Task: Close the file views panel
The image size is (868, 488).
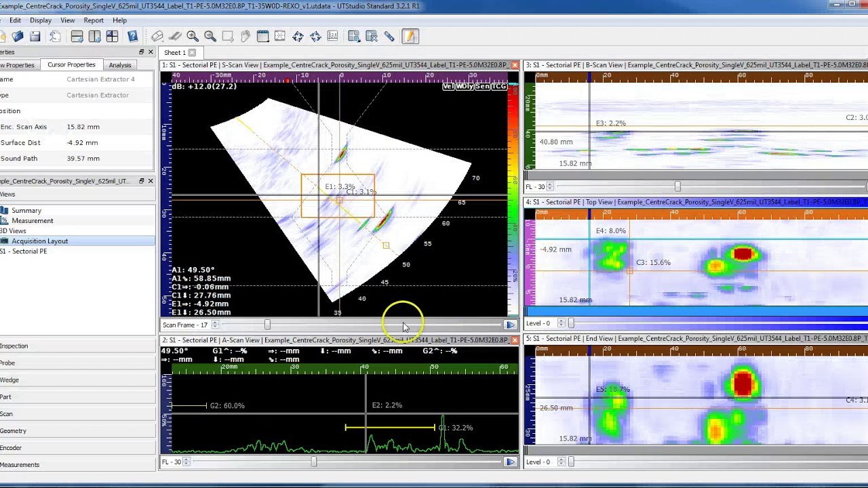Action: tap(150, 181)
